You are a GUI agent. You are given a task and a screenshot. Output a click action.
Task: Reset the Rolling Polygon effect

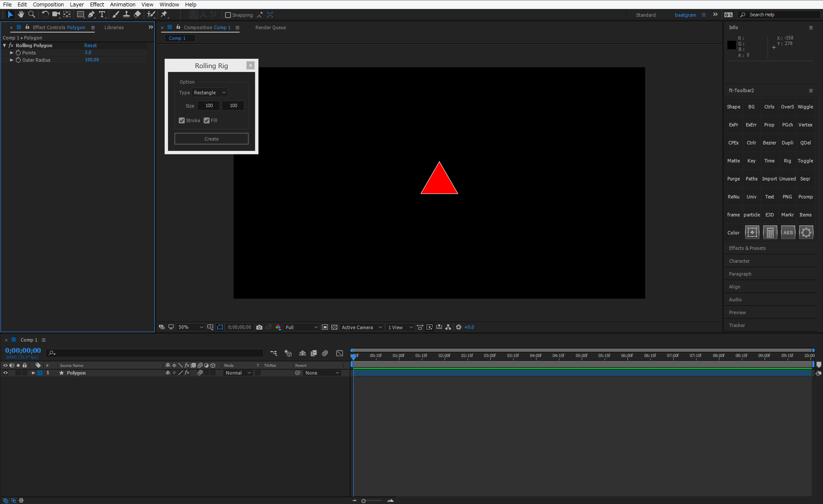pos(90,45)
